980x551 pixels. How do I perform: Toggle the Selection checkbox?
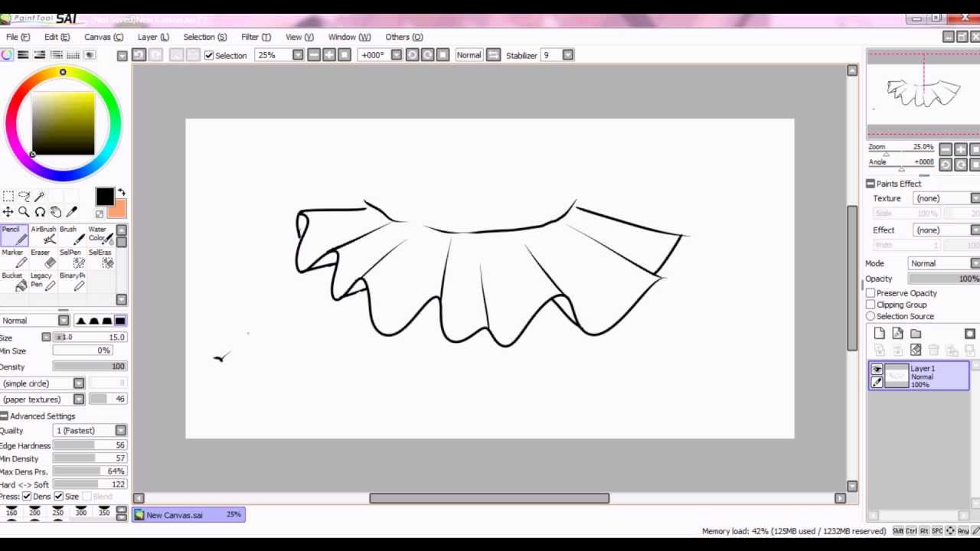[x=209, y=55]
